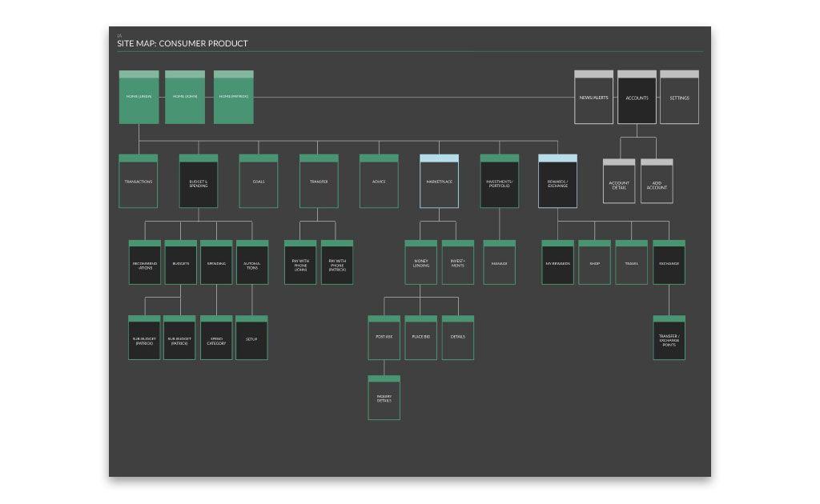Select the Accounts box at top right
Viewport: 820px width, 504px height.
point(637,98)
